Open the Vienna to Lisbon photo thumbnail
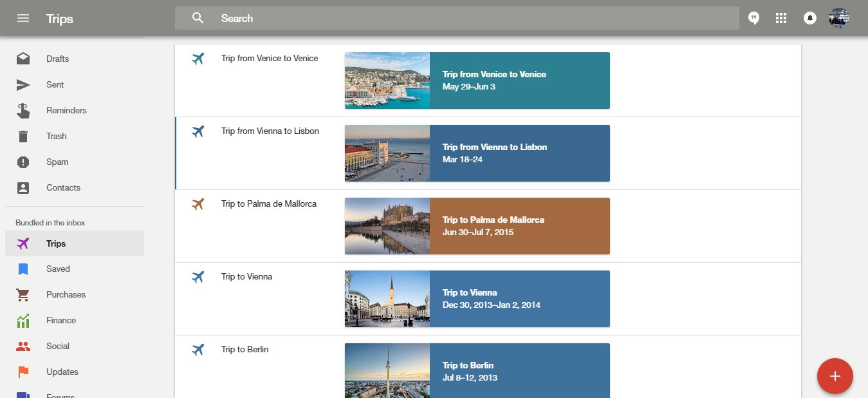 click(387, 153)
